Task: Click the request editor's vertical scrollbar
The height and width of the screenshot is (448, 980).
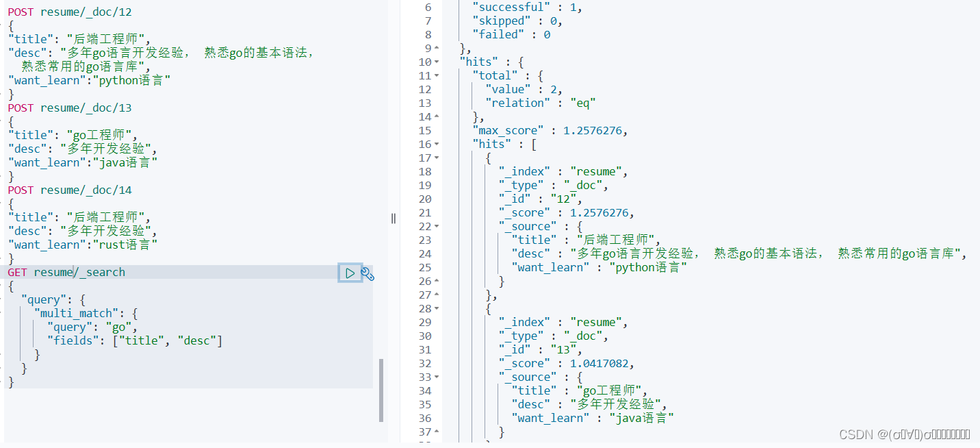Action: [381, 390]
